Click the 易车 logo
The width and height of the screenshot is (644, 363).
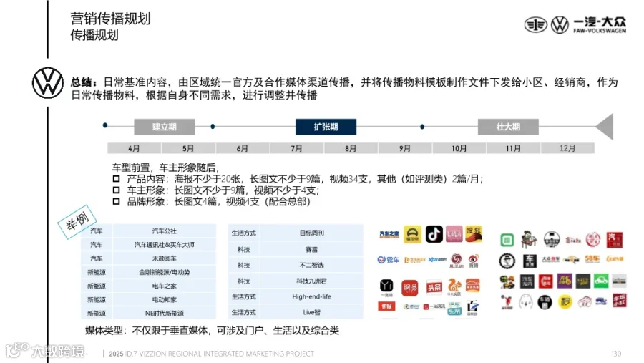388,260
